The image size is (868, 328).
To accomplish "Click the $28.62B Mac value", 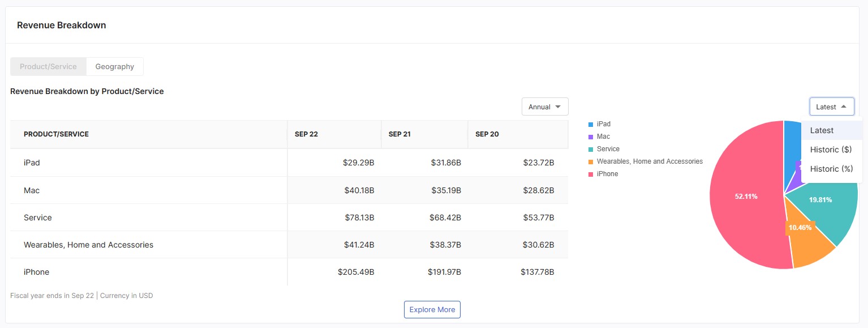I will 539,190.
